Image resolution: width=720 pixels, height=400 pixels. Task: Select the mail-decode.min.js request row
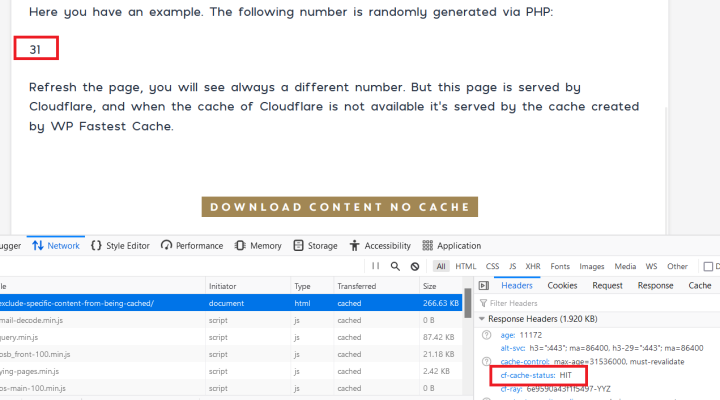click(231, 320)
